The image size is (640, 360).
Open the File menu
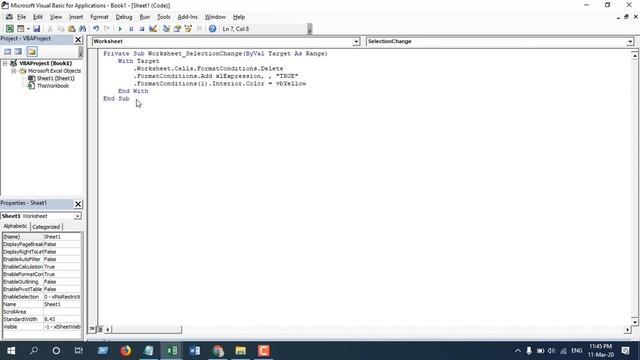(x=21, y=17)
